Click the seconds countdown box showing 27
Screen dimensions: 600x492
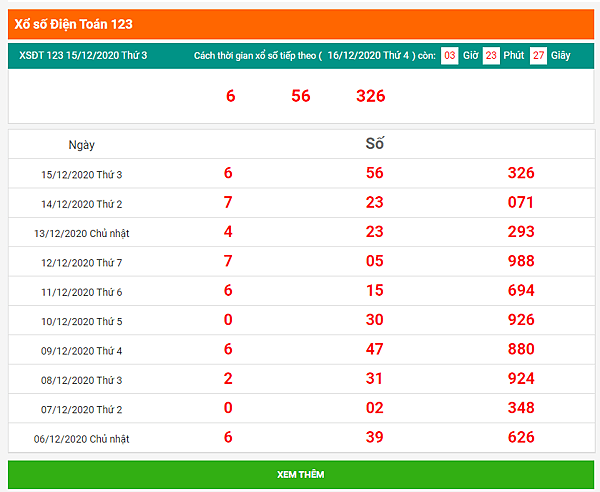point(538,56)
